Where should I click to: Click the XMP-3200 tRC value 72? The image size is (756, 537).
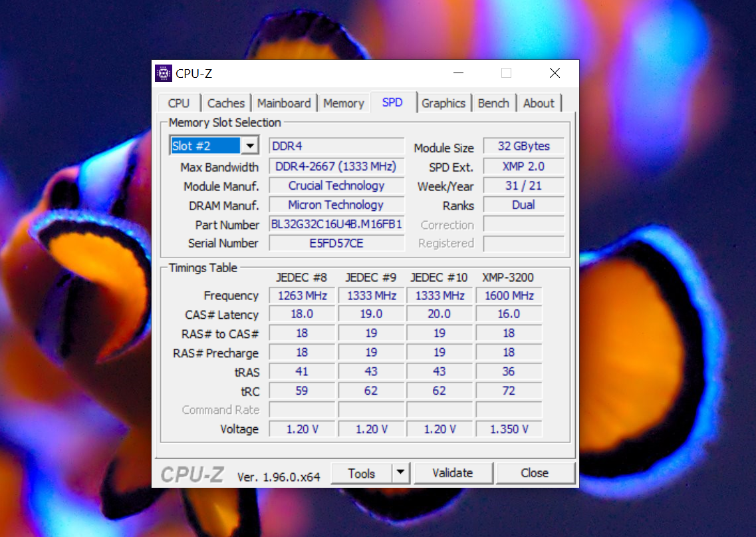[x=509, y=391]
